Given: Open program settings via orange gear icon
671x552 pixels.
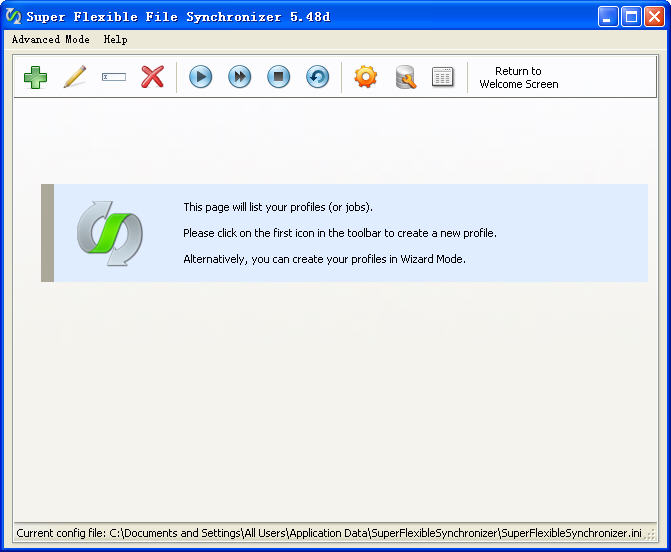Looking at the screenshot, I should click(x=365, y=77).
